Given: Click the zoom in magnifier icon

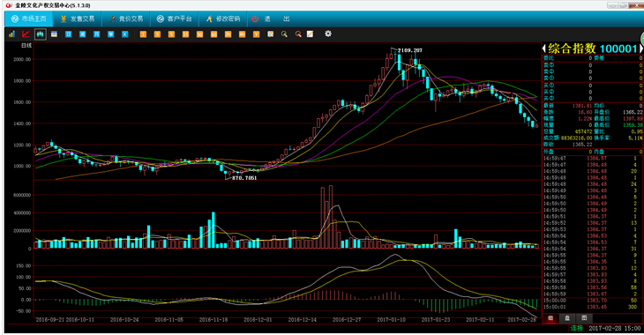Looking at the screenshot, I should (284, 34).
